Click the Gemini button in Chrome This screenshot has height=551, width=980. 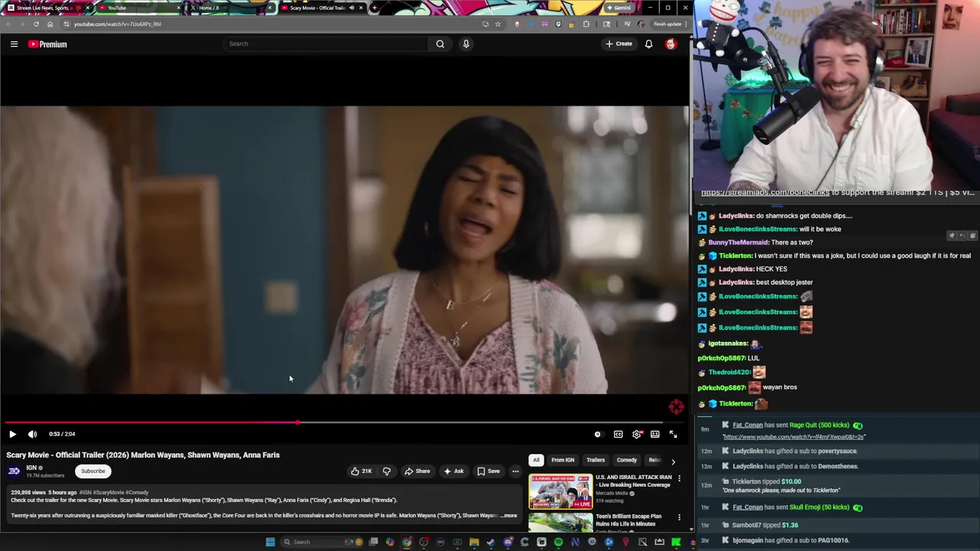[618, 8]
